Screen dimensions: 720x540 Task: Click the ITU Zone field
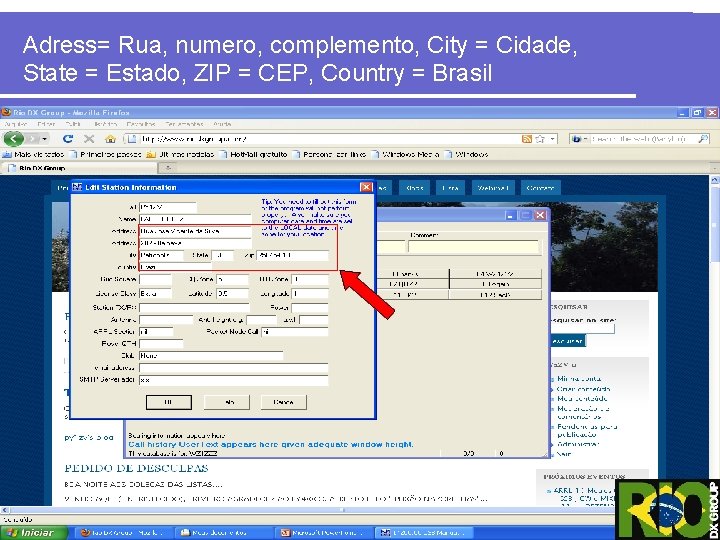(310, 279)
